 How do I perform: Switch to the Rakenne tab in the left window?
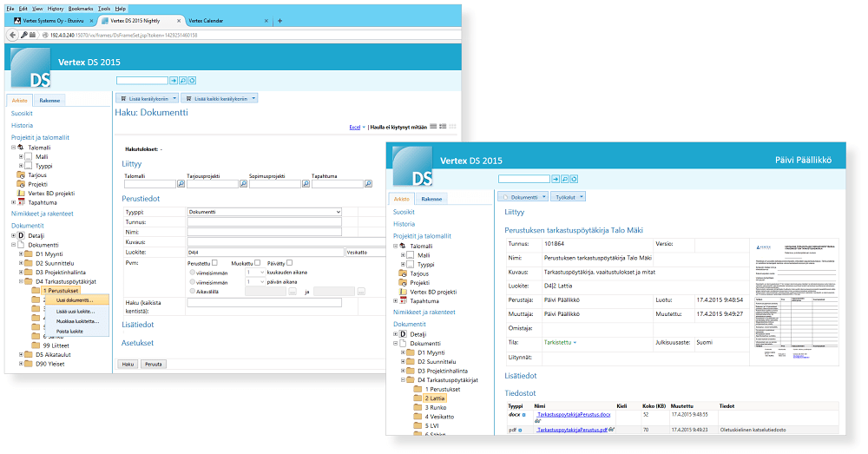point(50,101)
